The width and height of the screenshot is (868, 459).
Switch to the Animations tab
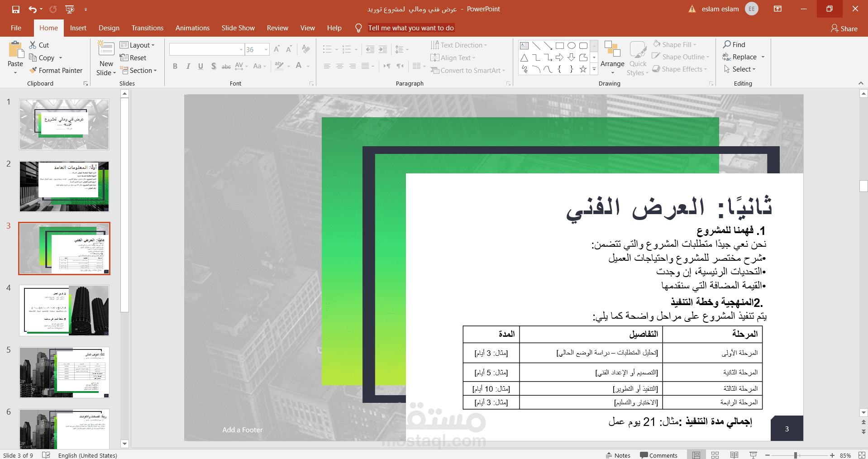(192, 28)
